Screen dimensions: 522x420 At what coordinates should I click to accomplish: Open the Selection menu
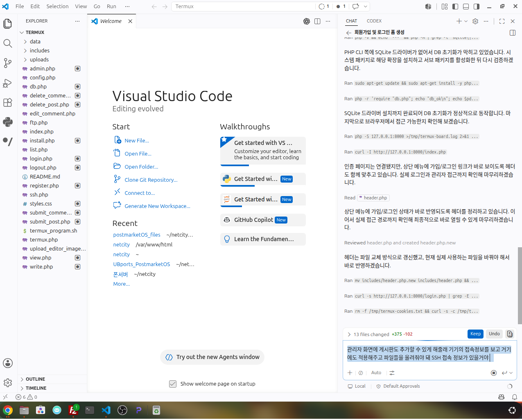click(57, 7)
